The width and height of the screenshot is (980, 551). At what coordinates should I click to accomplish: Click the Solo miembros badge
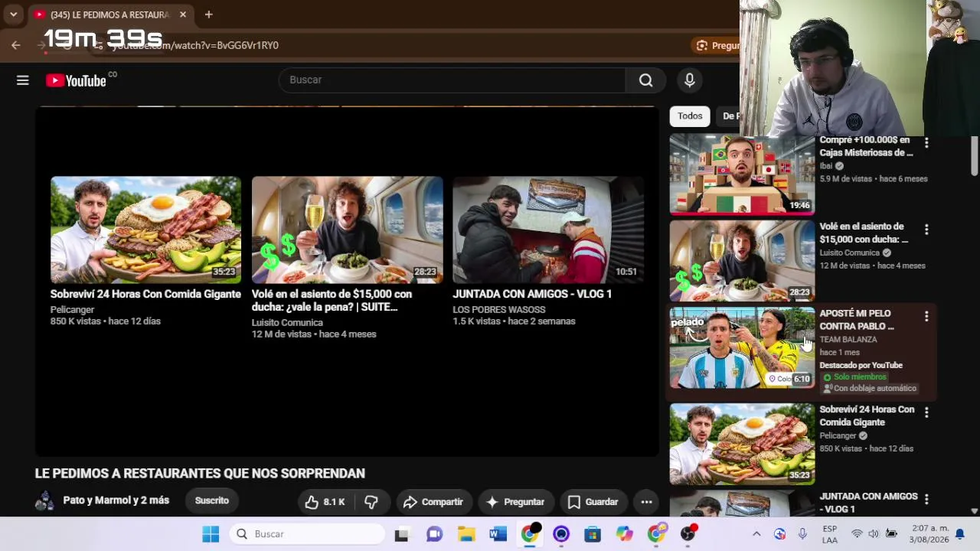tap(854, 377)
